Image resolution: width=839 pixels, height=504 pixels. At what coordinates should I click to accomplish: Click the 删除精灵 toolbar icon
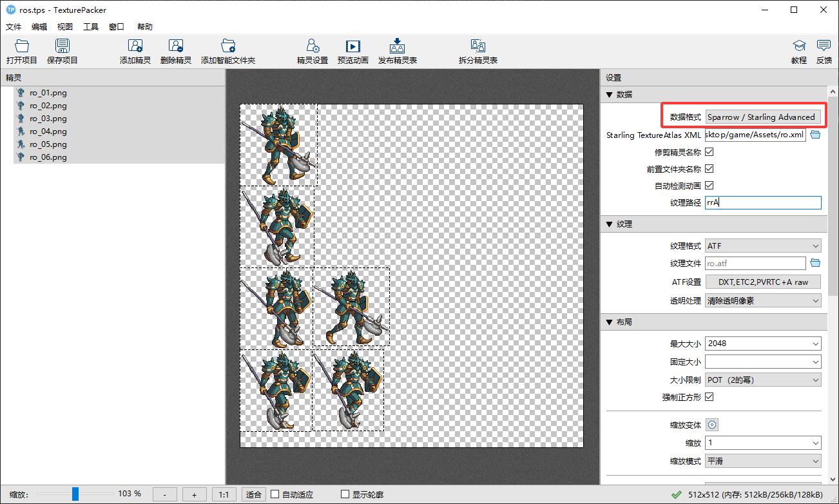(x=175, y=46)
